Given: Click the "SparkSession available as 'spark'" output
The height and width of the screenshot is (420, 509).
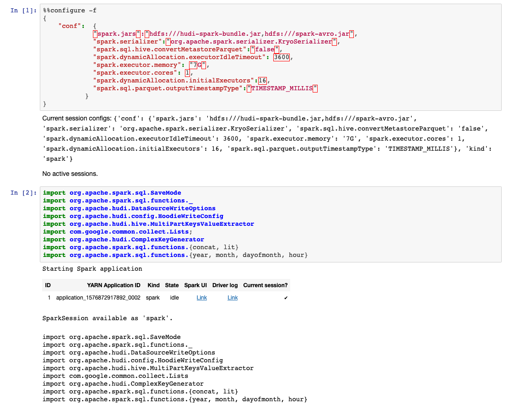Looking at the screenshot, I should coord(108,318).
